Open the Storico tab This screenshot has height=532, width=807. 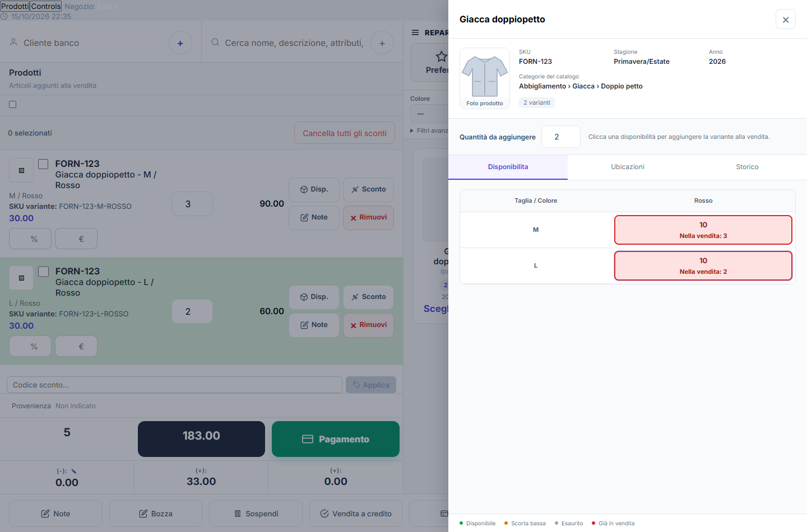pyautogui.click(x=747, y=167)
